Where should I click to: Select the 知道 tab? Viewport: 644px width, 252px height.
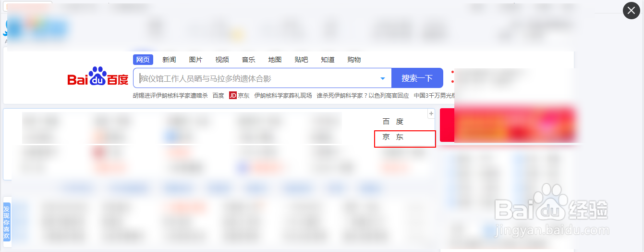point(328,60)
